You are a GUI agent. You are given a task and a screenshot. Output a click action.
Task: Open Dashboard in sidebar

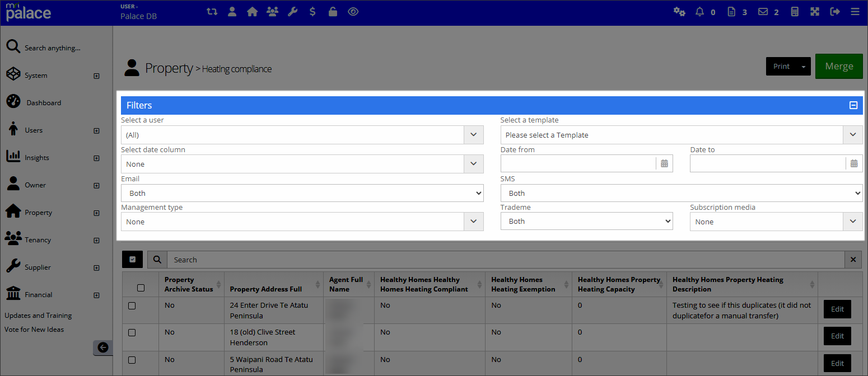(x=43, y=102)
